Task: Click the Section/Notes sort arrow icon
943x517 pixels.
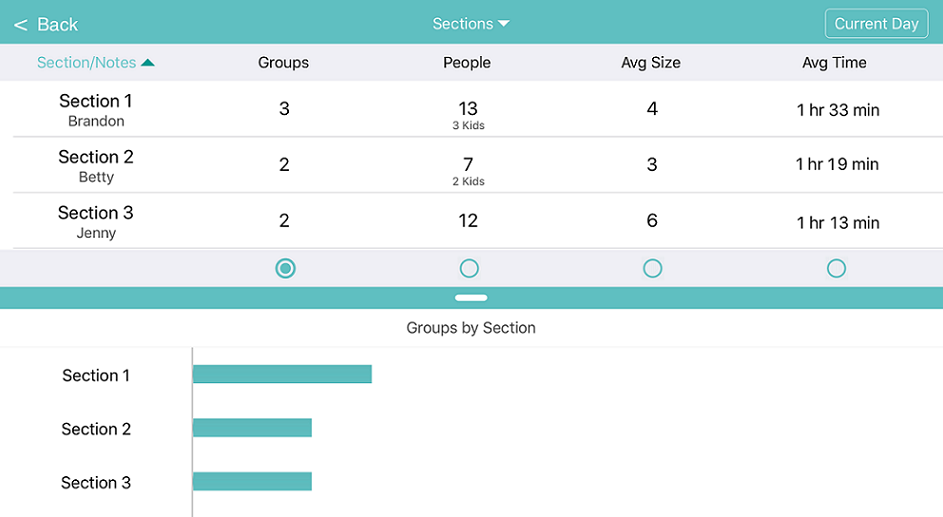Action: point(148,63)
